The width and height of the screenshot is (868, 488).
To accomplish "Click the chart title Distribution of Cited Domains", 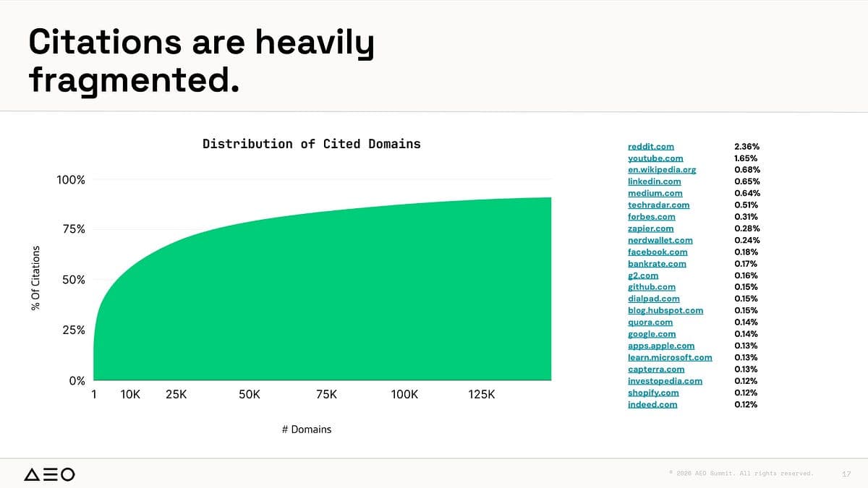I will click(x=311, y=144).
